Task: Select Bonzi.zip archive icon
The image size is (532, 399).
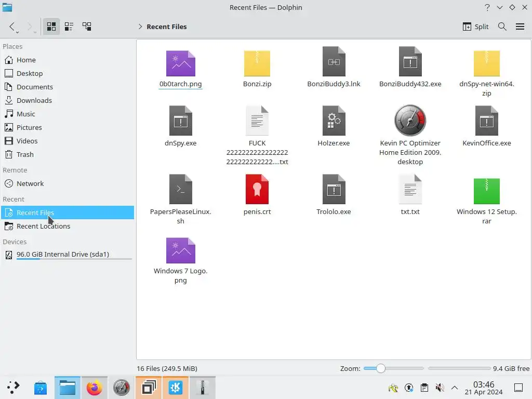Action: 257,63
